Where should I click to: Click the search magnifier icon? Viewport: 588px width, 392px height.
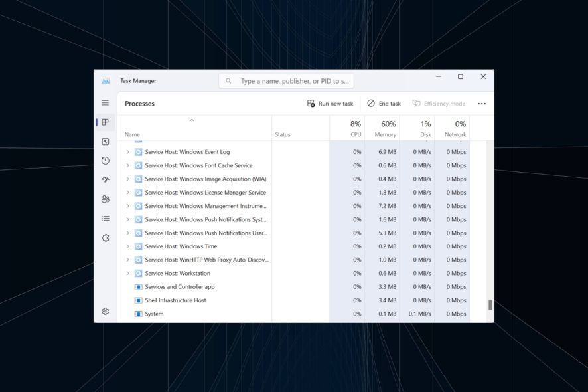[x=228, y=81]
